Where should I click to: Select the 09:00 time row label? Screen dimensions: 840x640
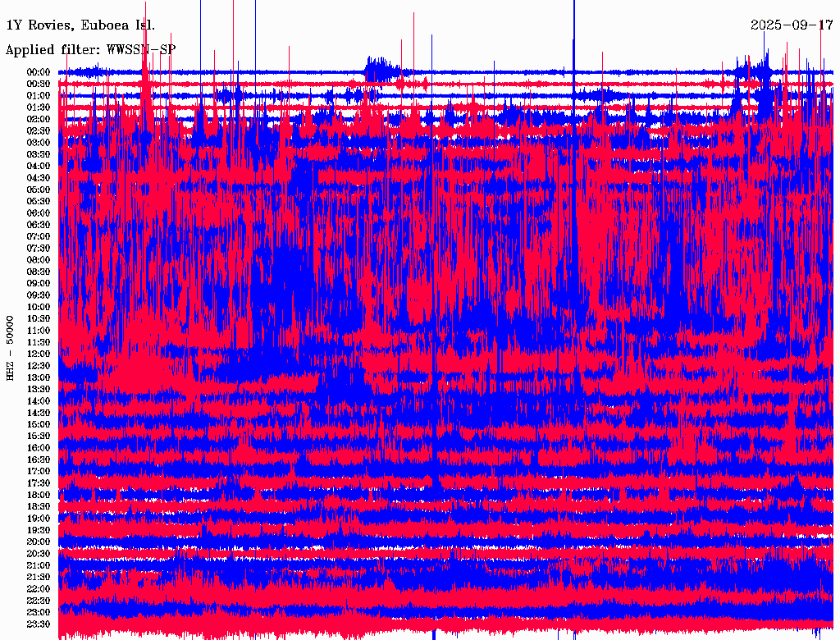(x=39, y=283)
